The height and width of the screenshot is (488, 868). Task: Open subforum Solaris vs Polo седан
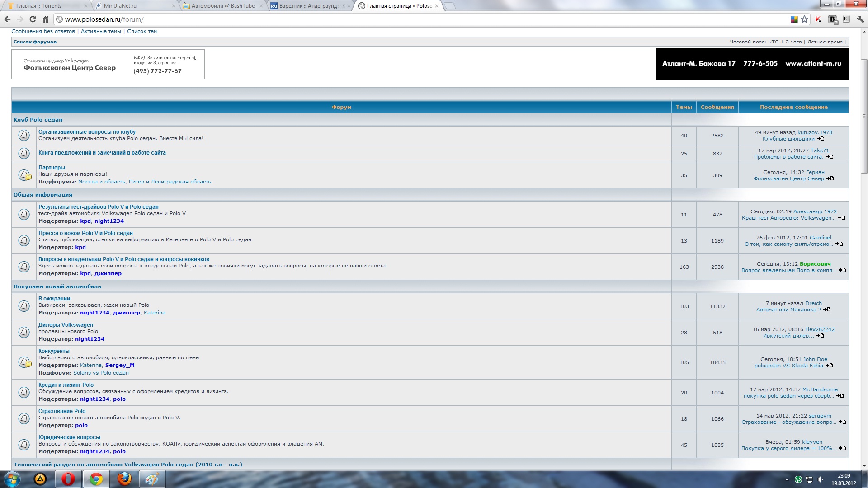click(101, 373)
